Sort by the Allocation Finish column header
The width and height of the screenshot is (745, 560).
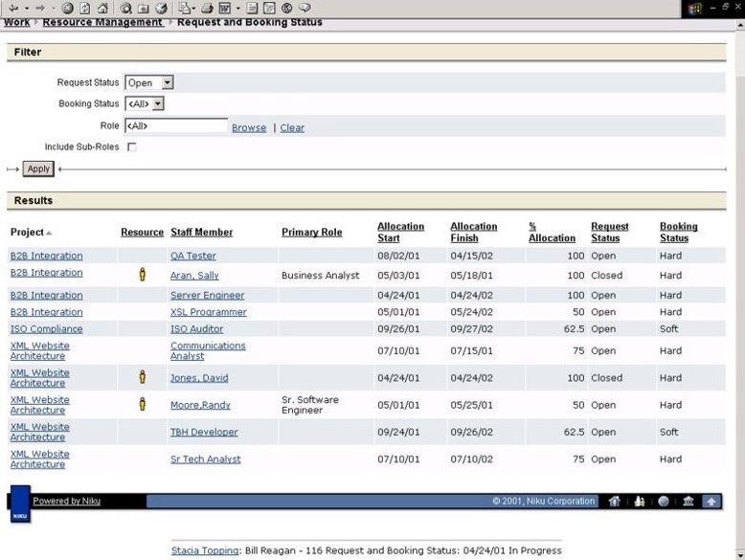click(x=474, y=233)
